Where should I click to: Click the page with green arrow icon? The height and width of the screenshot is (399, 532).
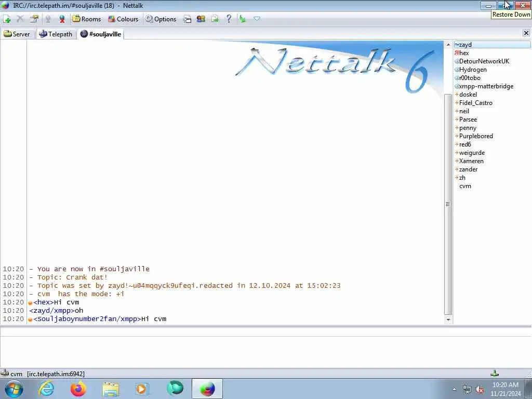215,19
